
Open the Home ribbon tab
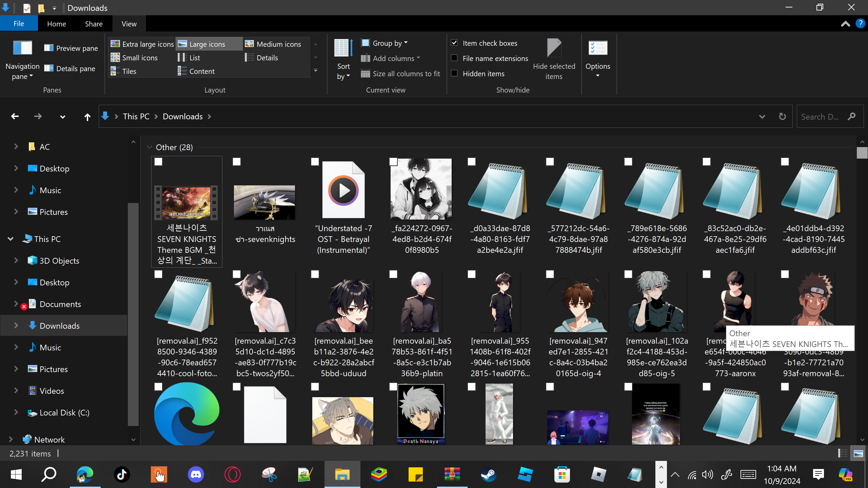[56, 24]
